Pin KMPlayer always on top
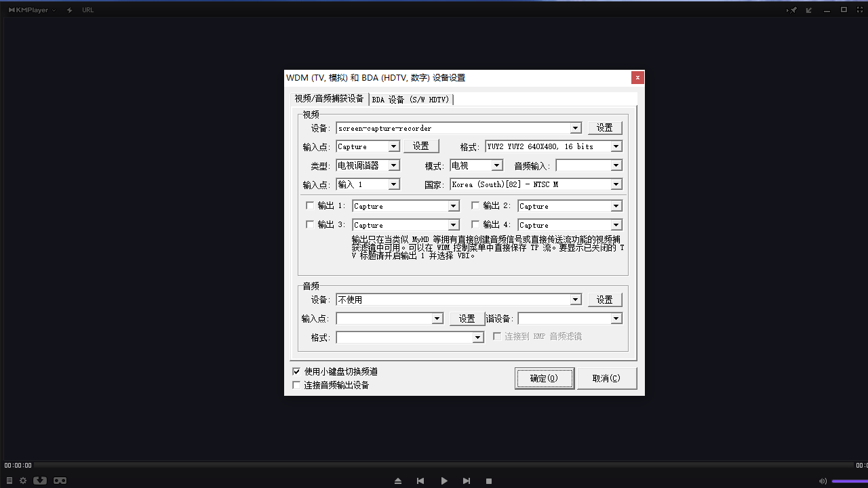This screenshot has width=868, height=488. [792, 9]
